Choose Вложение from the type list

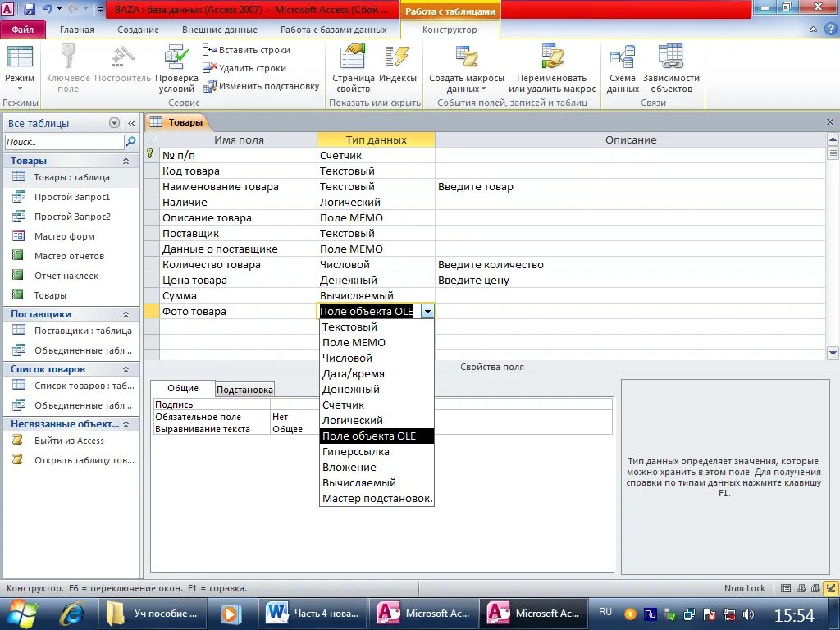click(x=377, y=467)
